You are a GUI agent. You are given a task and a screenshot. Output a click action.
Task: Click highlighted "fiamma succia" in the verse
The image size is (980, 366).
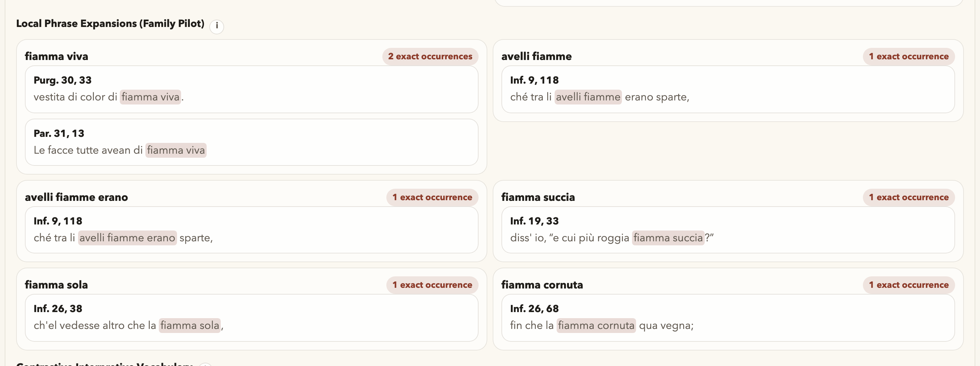click(668, 238)
